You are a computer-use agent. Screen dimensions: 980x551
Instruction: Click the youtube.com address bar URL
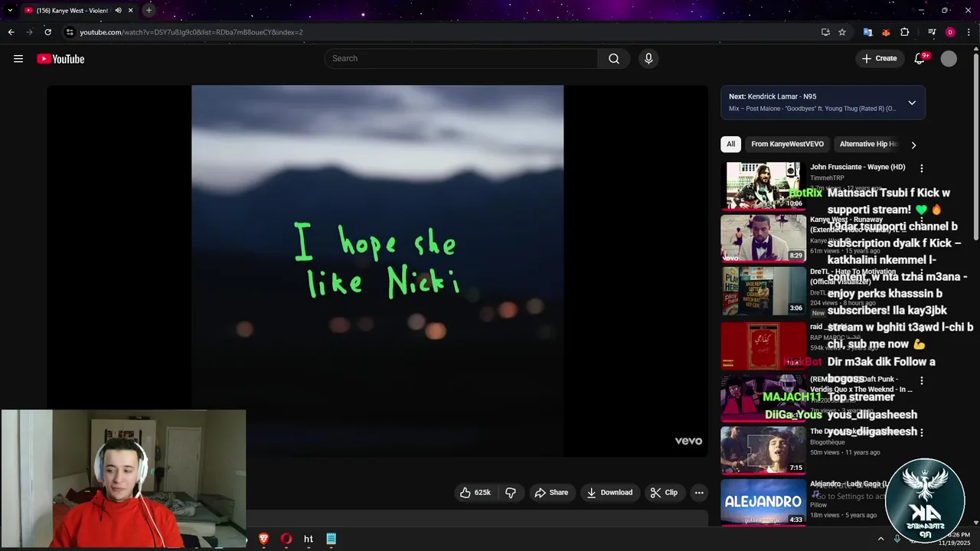pyautogui.click(x=191, y=32)
